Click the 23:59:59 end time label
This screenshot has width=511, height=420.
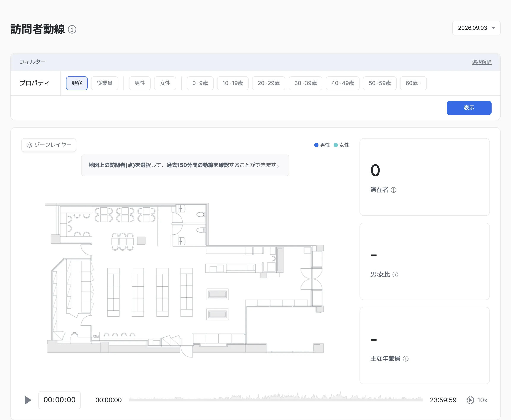tap(443, 400)
